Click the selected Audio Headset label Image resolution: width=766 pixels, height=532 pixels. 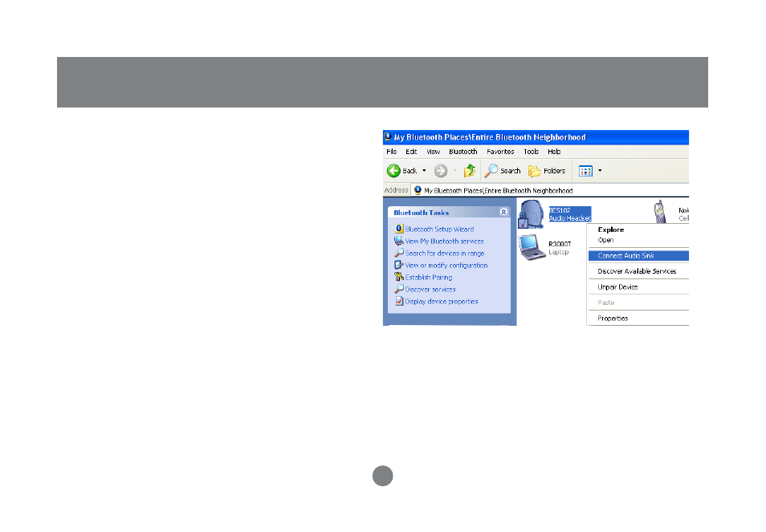tap(569, 214)
